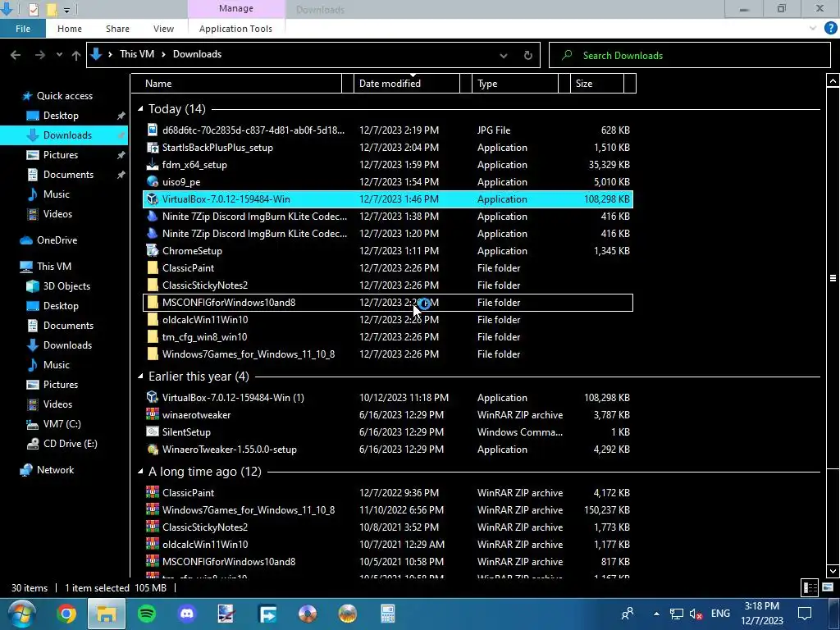Screen dimensions: 840x630
Task: Open Spotify from the taskbar
Action: [147, 614]
